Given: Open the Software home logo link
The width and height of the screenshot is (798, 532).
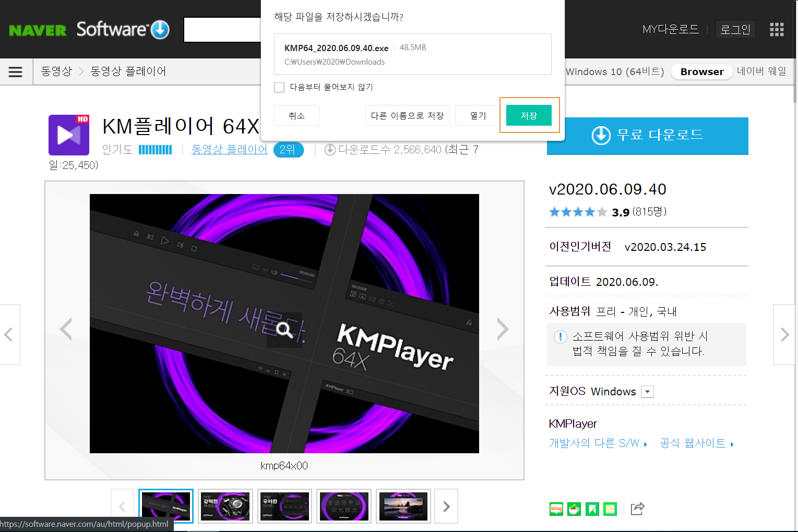Looking at the screenshot, I should click(123, 29).
